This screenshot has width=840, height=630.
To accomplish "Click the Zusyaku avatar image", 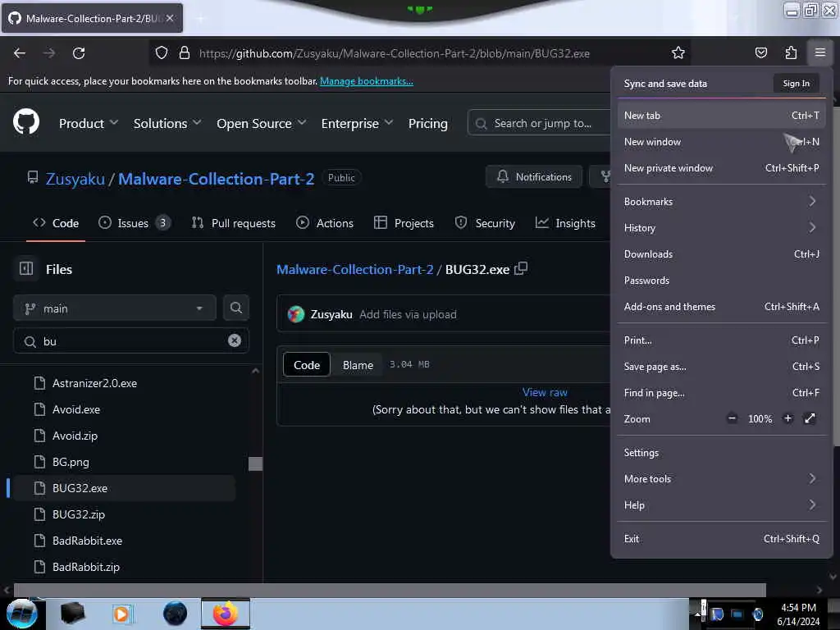I will click(x=295, y=314).
